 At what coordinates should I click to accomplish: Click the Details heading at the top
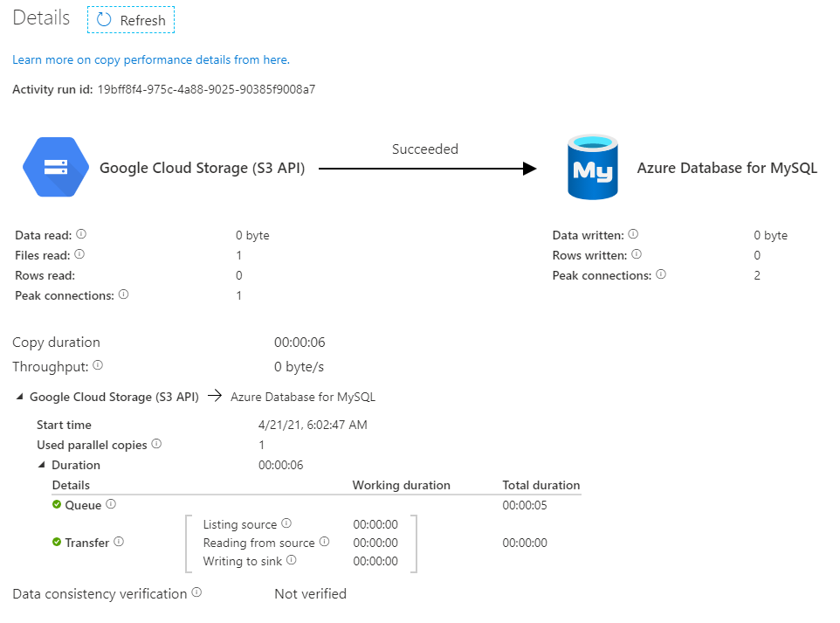pyautogui.click(x=41, y=17)
